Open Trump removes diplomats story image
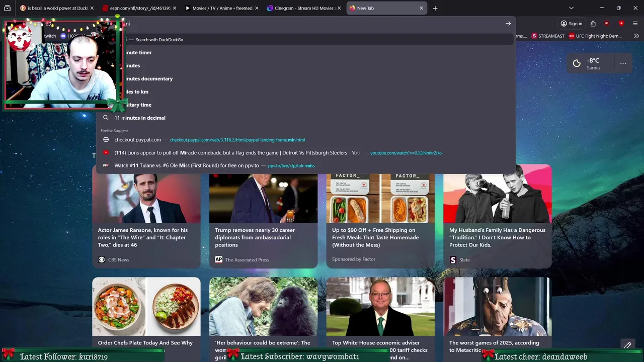This screenshot has width=644, height=362. pyautogui.click(x=263, y=198)
